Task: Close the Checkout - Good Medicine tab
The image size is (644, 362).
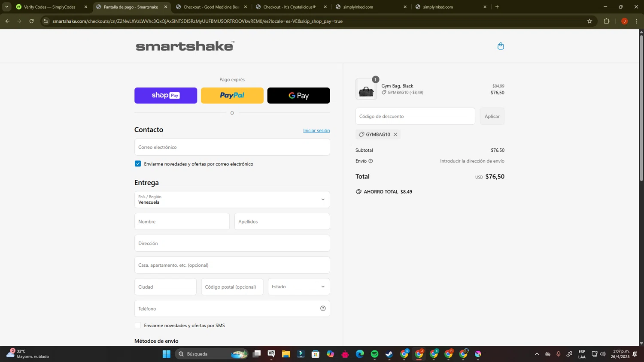Action: point(246,7)
